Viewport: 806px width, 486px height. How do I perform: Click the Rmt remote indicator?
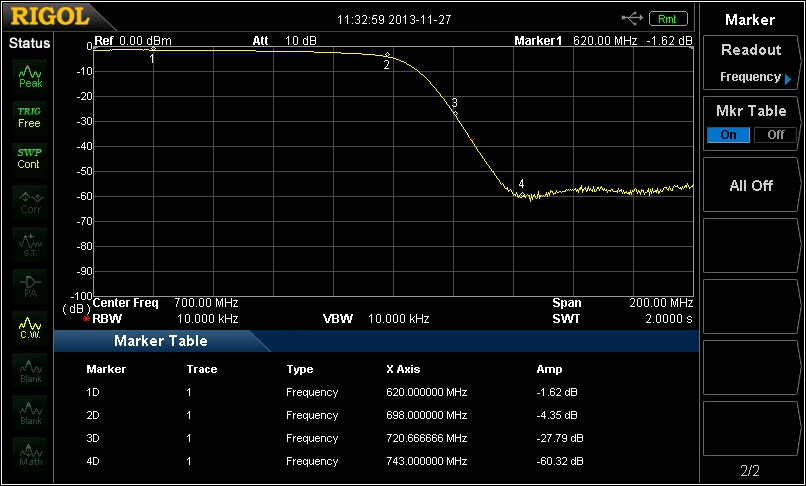[668, 18]
